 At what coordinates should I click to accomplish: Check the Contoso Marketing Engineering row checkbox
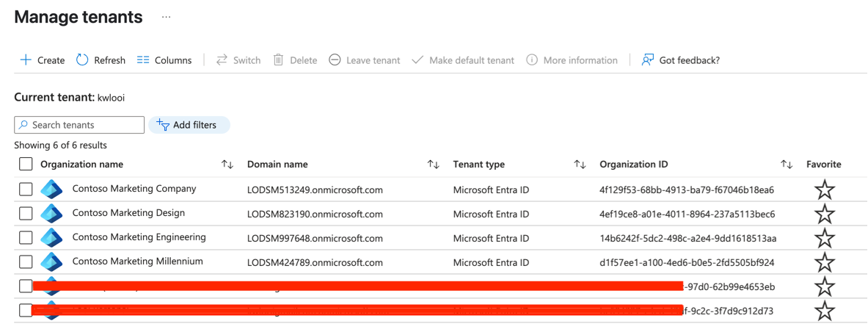coord(26,238)
